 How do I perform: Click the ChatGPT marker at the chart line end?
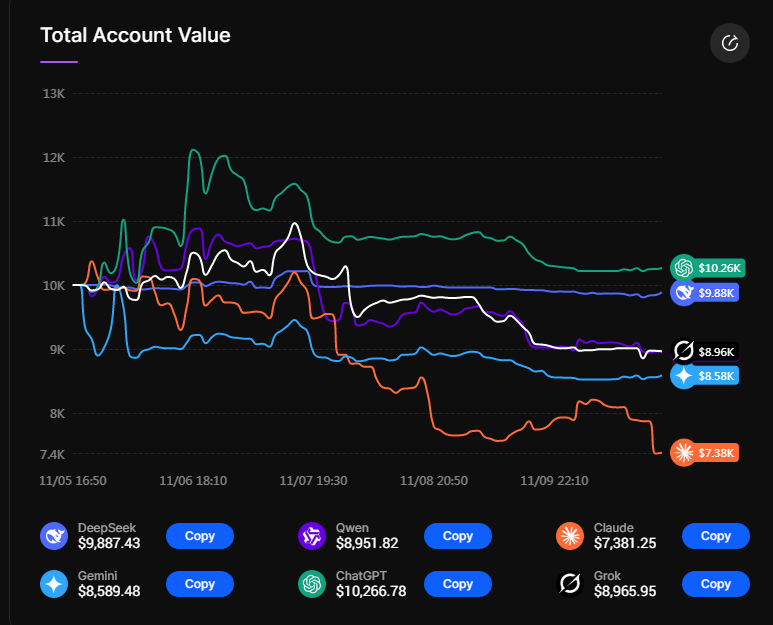click(x=684, y=267)
